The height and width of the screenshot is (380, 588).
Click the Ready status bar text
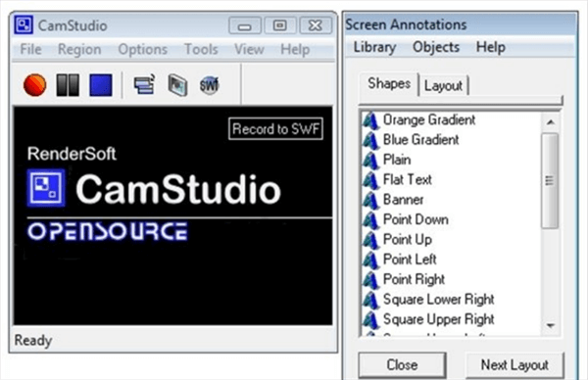click(x=33, y=340)
